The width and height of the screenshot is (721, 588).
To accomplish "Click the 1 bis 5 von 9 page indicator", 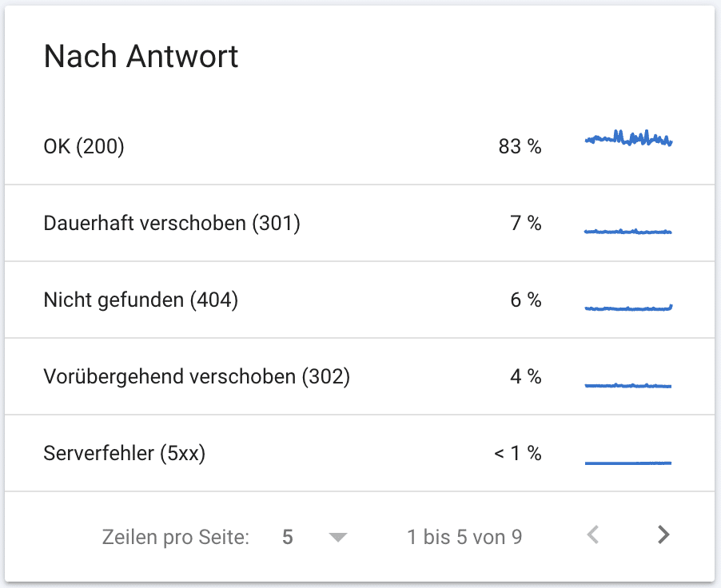I will tap(464, 536).
